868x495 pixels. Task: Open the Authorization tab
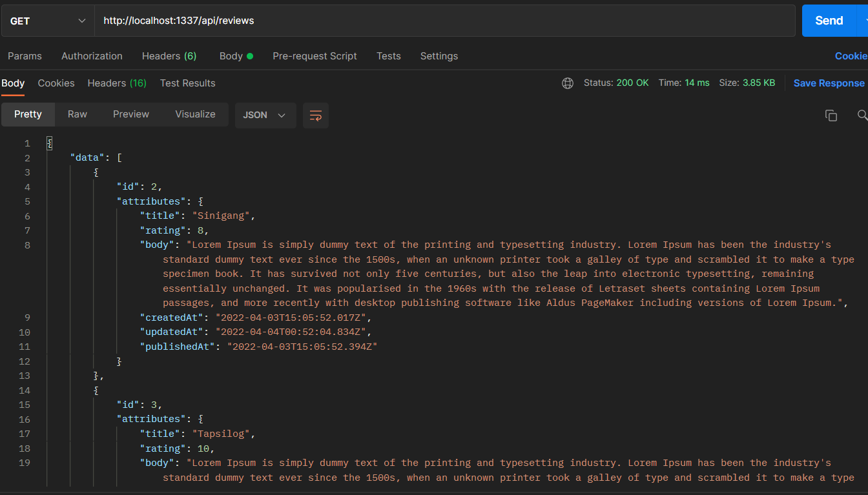[92, 56]
